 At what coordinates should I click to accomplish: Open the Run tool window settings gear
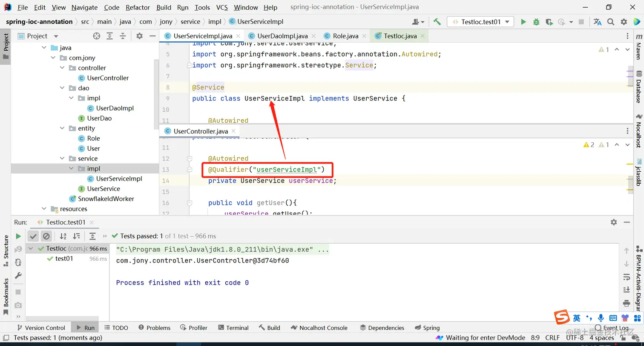point(614,222)
